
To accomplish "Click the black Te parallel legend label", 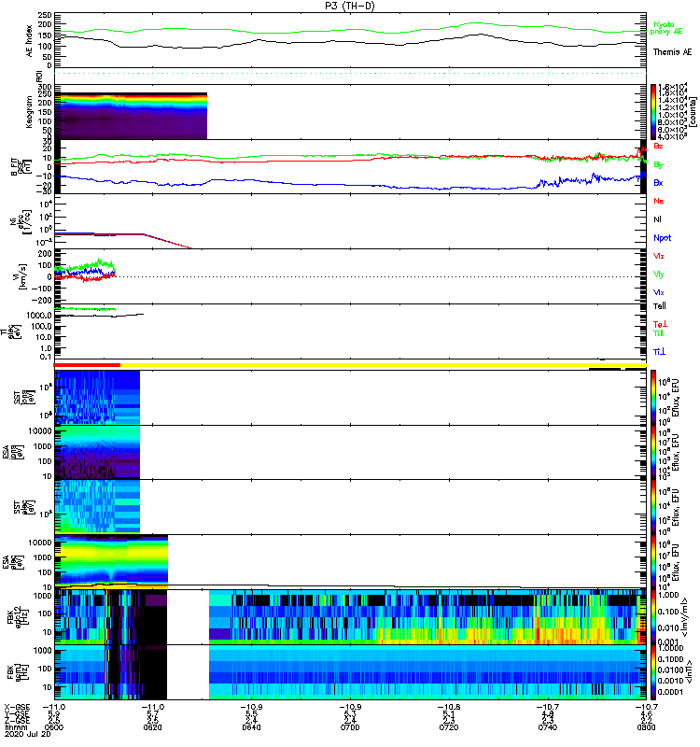I will tap(659, 306).
